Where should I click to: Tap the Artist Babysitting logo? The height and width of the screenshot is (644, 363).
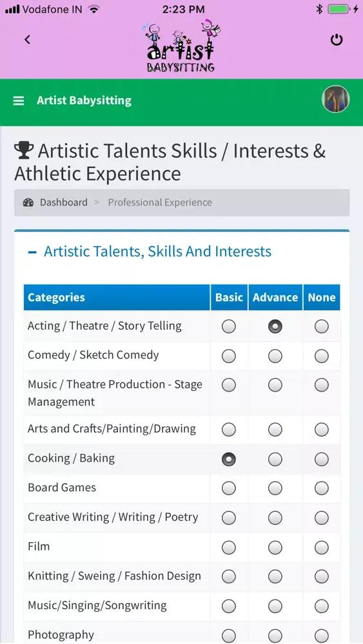pos(181,46)
